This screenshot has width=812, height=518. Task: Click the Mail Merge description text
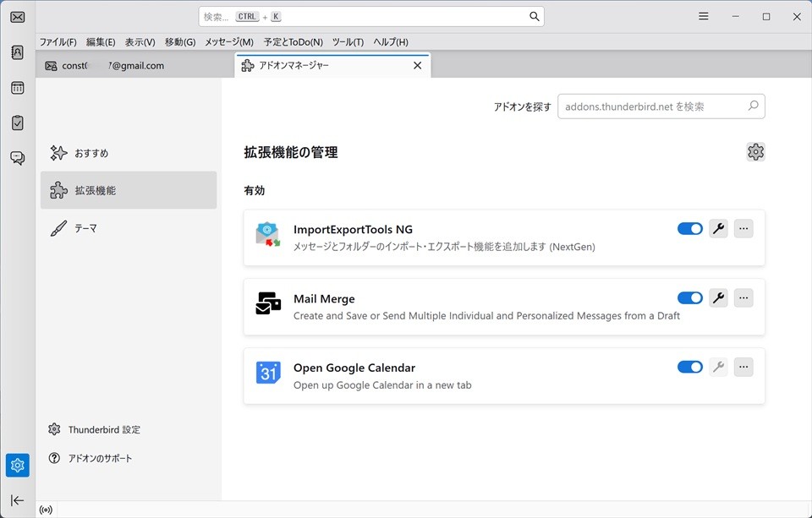coord(487,316)
